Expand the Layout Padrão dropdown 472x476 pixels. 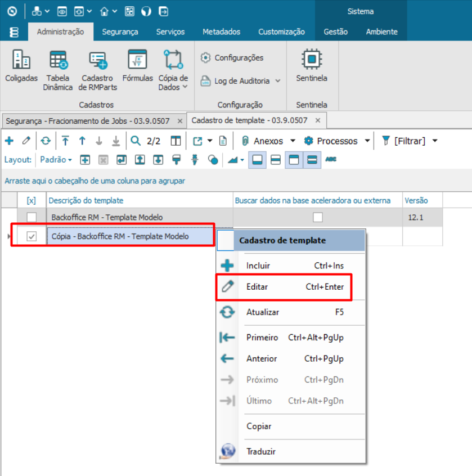click(56, 160)
